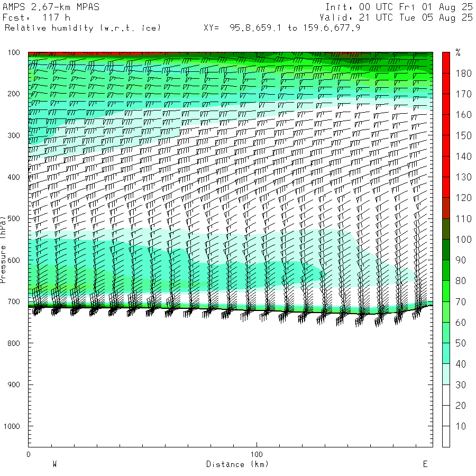
Task: Click the colorbar swatch between 30 and 20
Action: [x=446, y=395]
